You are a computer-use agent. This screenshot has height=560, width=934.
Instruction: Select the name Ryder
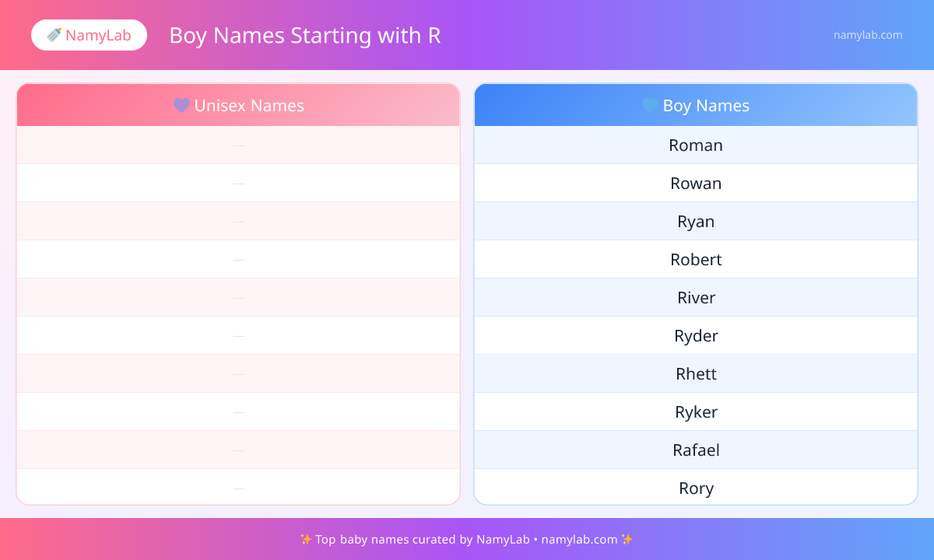[x=696, y=336]
